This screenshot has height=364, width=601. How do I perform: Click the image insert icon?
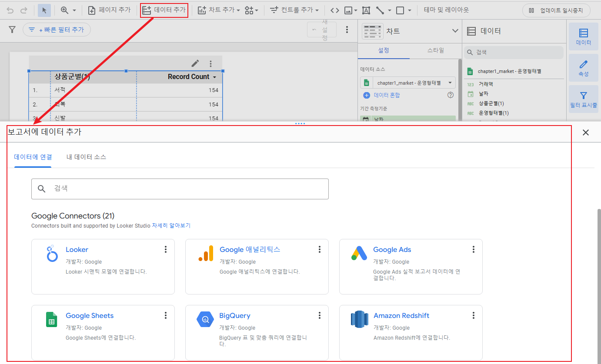click(348, 10)
